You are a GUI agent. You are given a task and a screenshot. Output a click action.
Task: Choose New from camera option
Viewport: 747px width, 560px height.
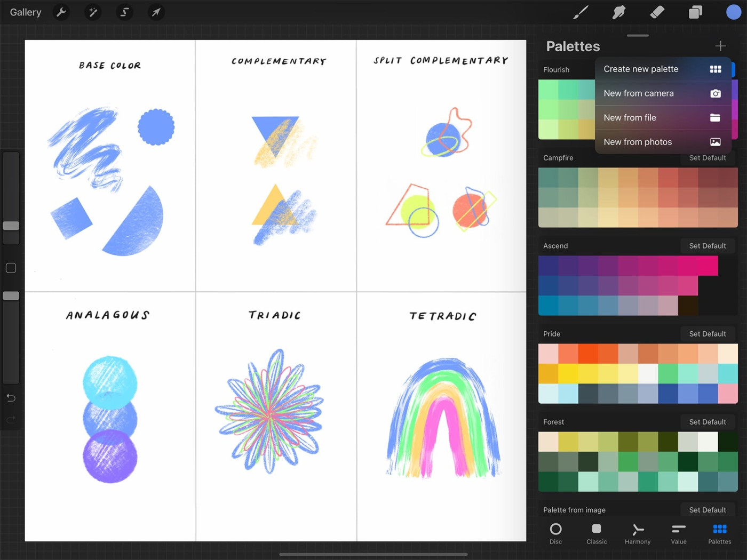[x=662, y=93]
